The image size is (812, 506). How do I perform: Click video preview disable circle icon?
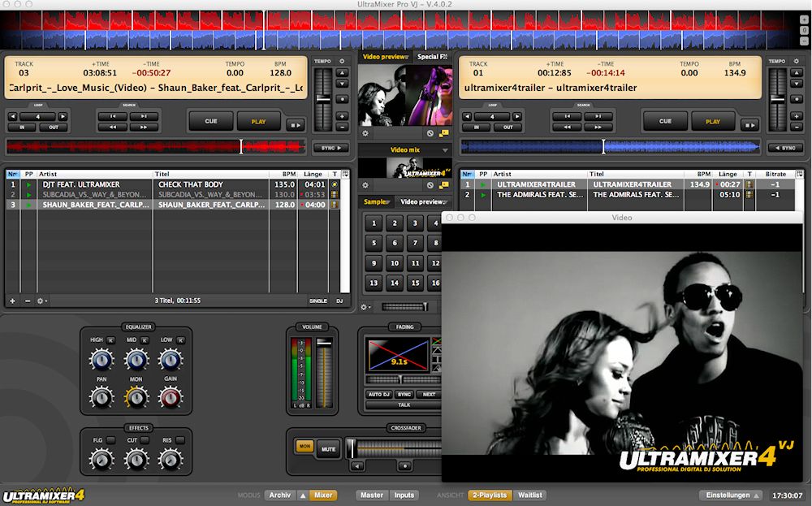click(430, 133)
